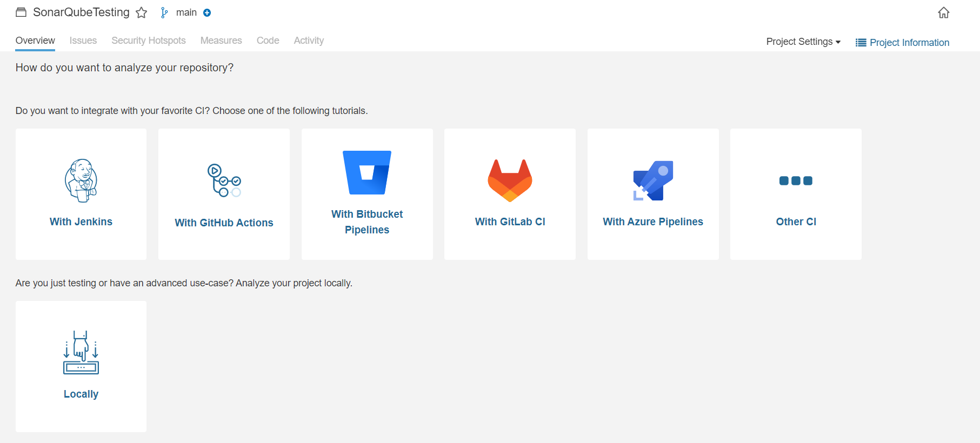Screen dimensions: 980x443
Task: Choose the With Jenkins label
Action: pyautogui.click(x=81, y=222)
